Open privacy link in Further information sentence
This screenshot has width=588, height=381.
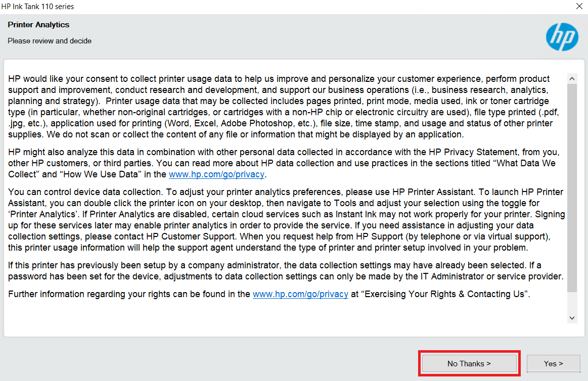point(300,294)
